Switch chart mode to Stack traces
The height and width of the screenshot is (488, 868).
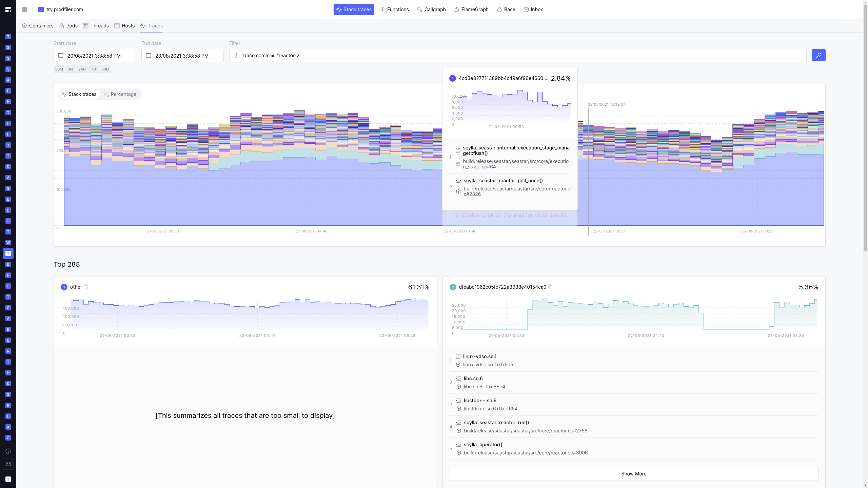(79, 94)
